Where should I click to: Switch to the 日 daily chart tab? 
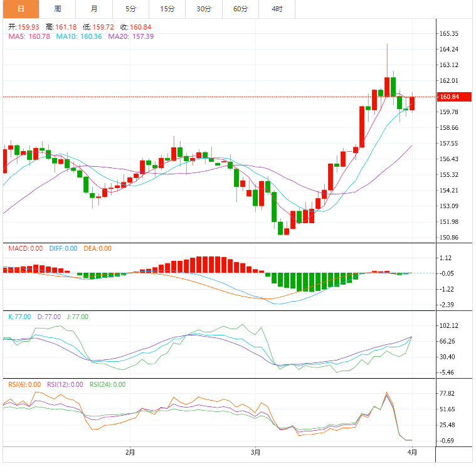pyautogui.click(x=21, y=9)
